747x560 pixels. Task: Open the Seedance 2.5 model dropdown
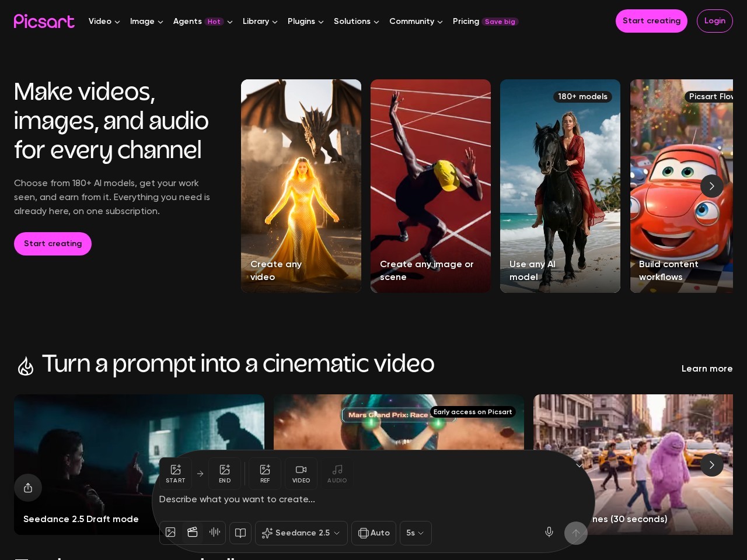pyautogui.click(x=301, y=533)
